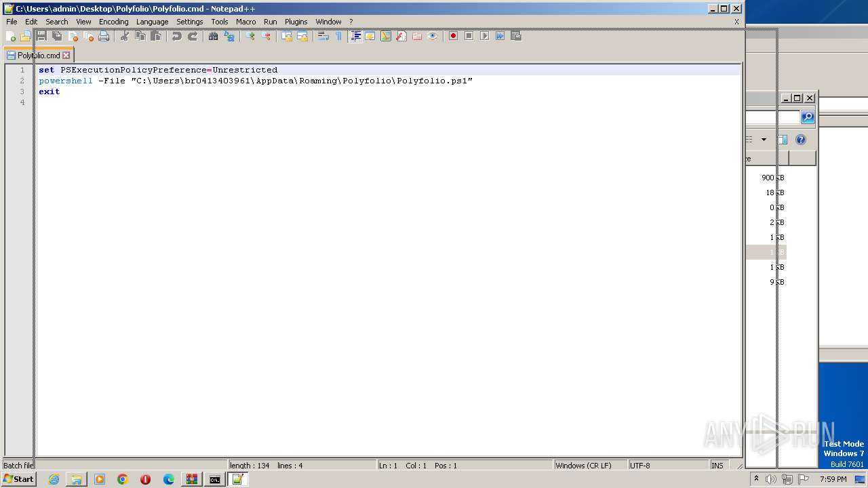
Task: Open Folder as Workspace toolbar icon
Action: pos(416,36)
